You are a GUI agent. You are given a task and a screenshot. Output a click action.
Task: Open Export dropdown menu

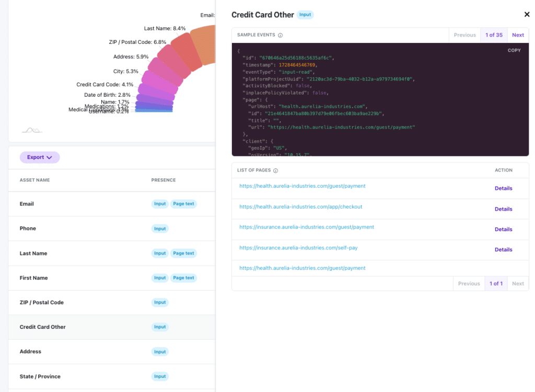point(40,157)
